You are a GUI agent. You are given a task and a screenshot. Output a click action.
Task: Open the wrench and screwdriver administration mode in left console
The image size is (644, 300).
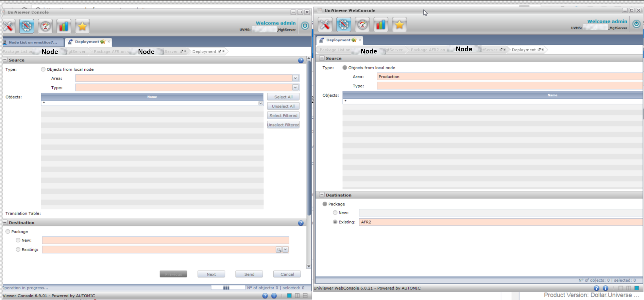click(9, 26)
